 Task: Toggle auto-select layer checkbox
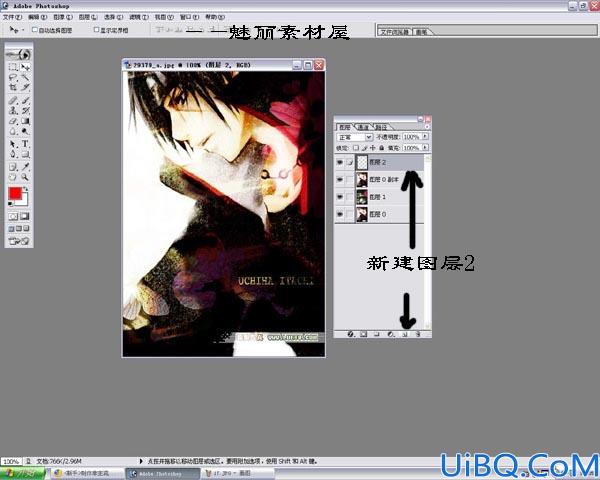tap(34, 29)
